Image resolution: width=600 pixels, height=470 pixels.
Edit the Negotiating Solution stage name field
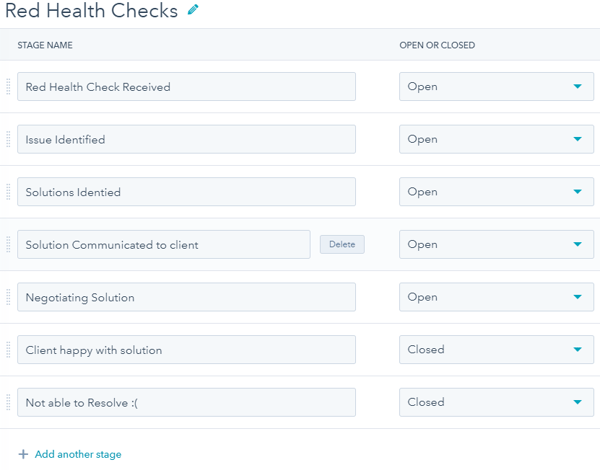point(186,297)
